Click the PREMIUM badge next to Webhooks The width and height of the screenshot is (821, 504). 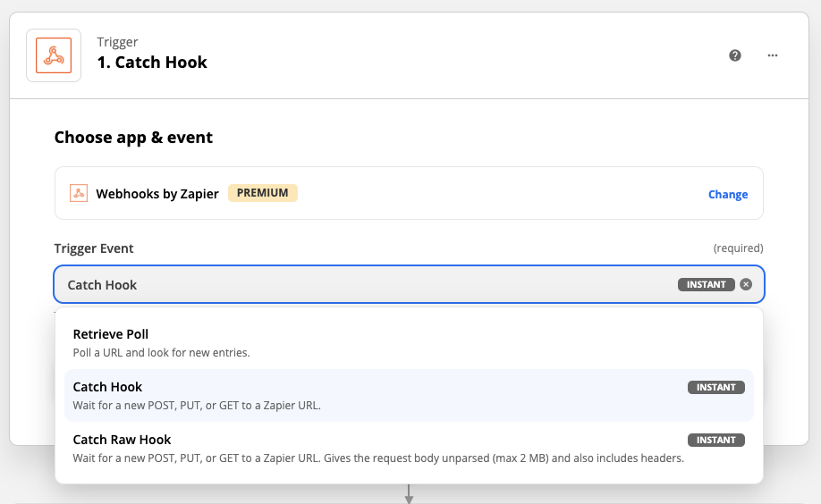point(262,193)
